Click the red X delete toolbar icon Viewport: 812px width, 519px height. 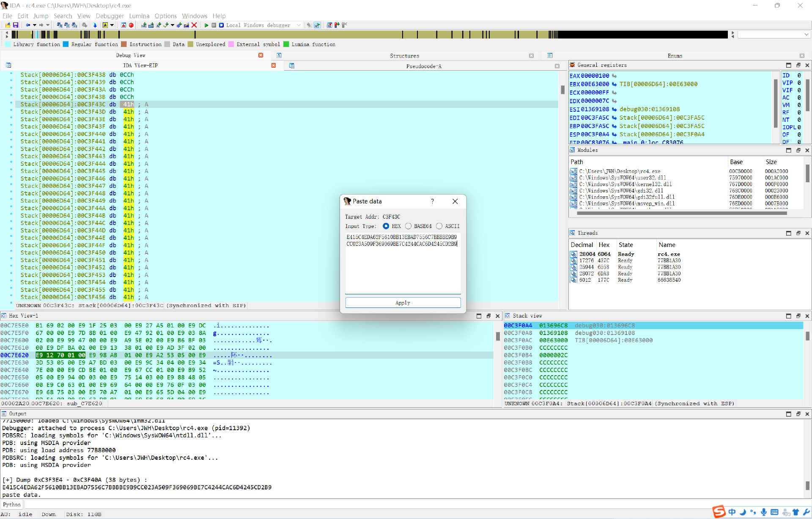tap(194, 25)
